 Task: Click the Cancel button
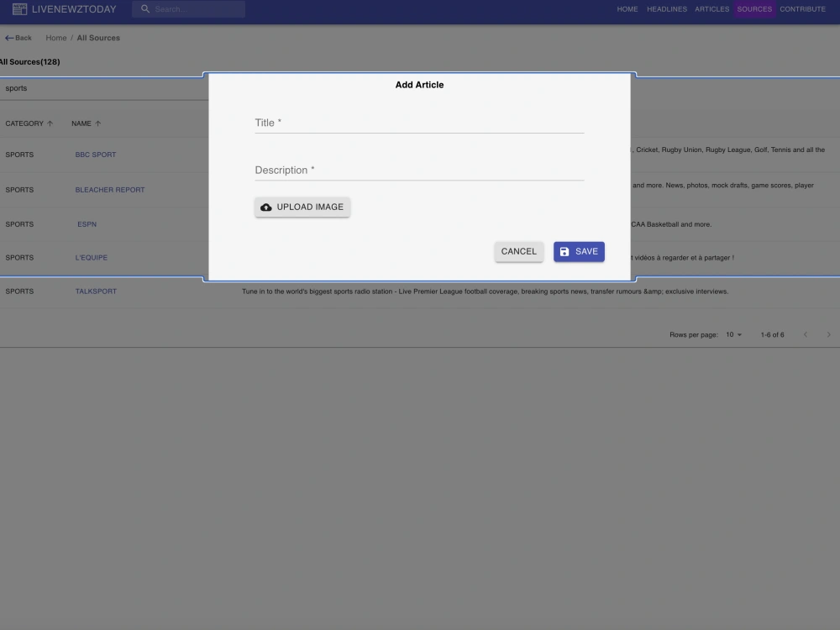[518, 252]
